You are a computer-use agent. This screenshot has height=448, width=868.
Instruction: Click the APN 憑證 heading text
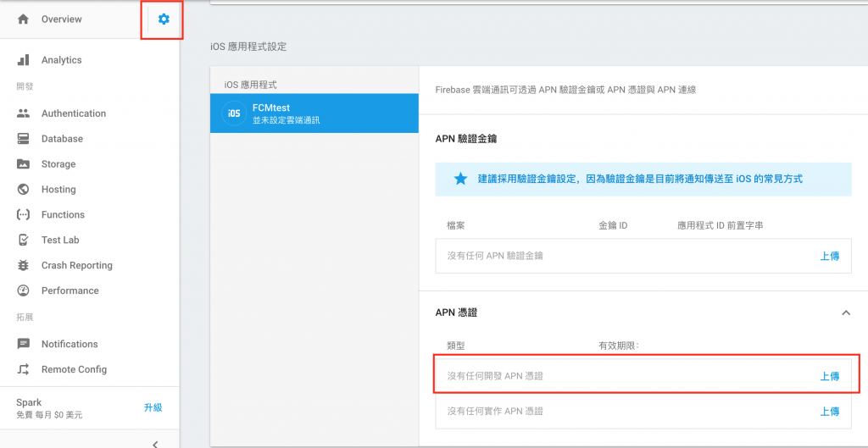[456, 312]
